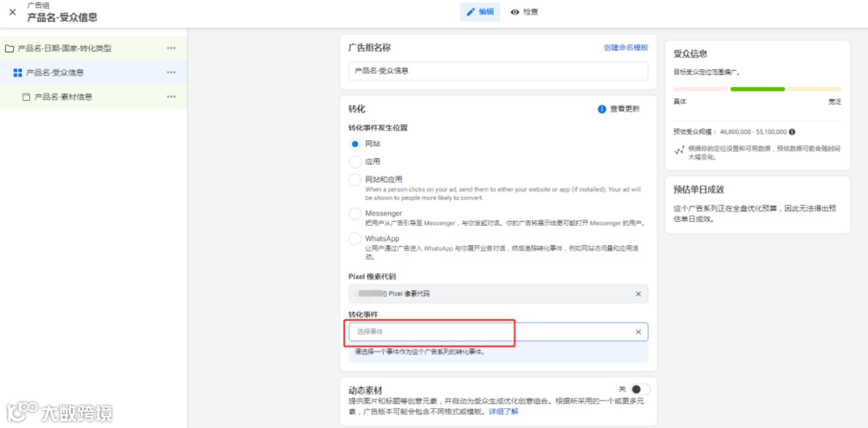Open 详细了解 link in 动态素材
Viewport: 868px width, 428px height.
point(503,412)
